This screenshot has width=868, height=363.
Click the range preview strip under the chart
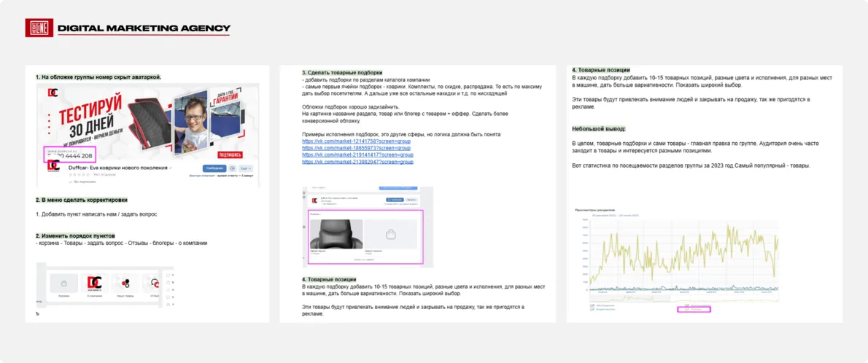(684, 299)
